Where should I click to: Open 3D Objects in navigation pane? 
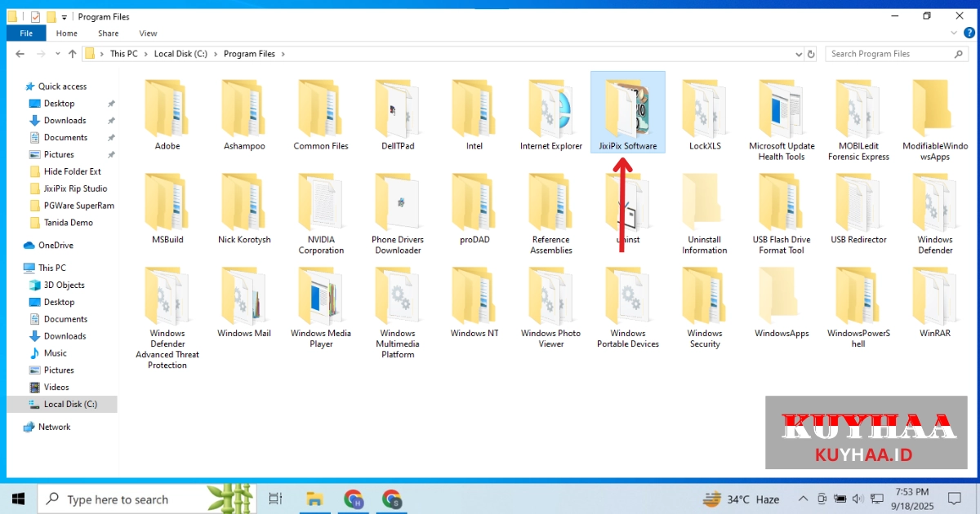pos(65,285)
